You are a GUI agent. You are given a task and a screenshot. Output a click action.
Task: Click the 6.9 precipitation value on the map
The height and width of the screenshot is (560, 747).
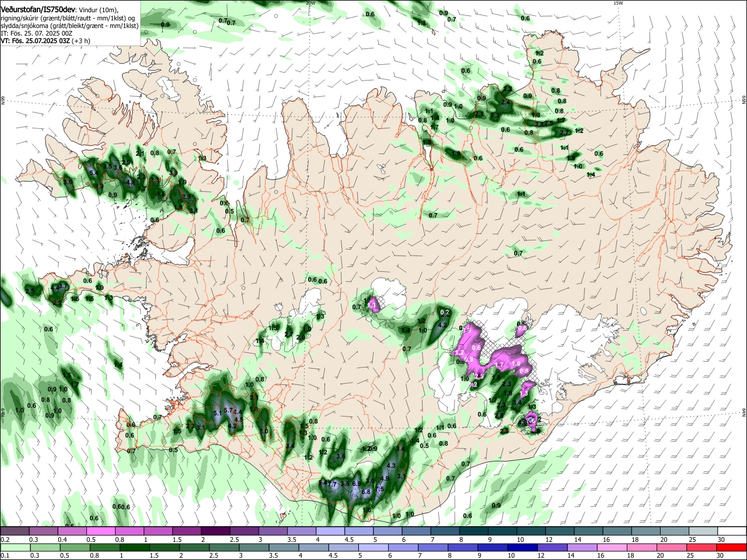tap(357, 484)
